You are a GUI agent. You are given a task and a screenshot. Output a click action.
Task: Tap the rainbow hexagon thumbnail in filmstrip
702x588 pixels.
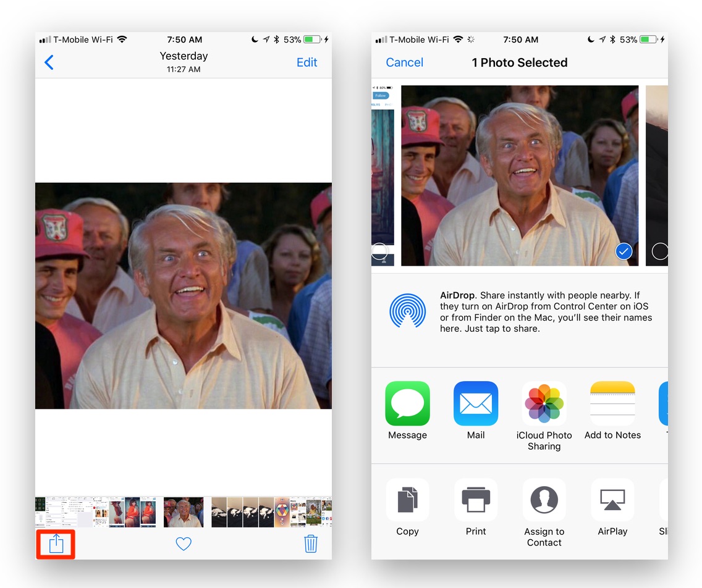282,512
